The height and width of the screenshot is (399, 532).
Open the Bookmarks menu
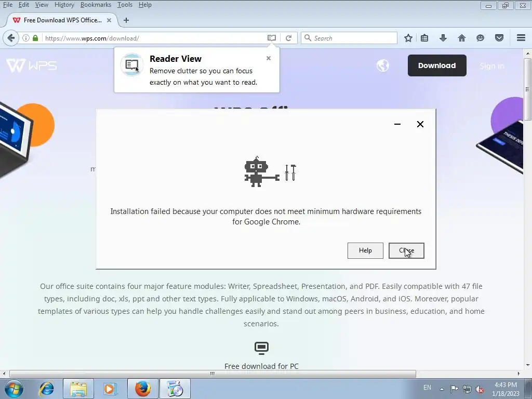coord(96,5)
